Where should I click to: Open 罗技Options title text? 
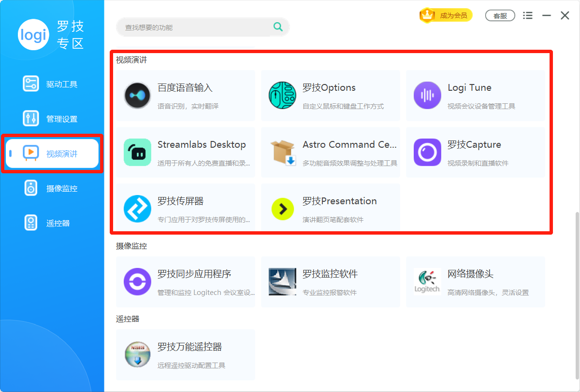coord(329,88)
